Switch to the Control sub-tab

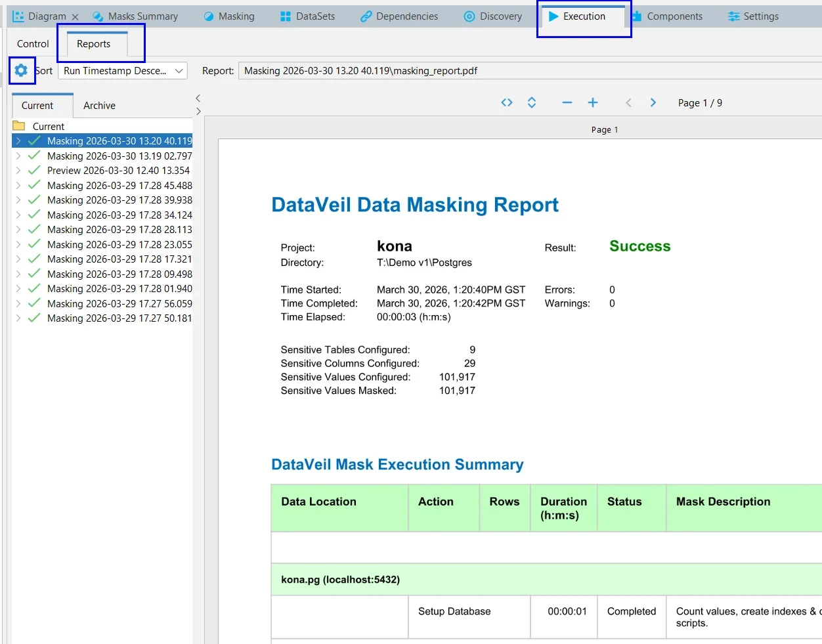click(33, 44)
